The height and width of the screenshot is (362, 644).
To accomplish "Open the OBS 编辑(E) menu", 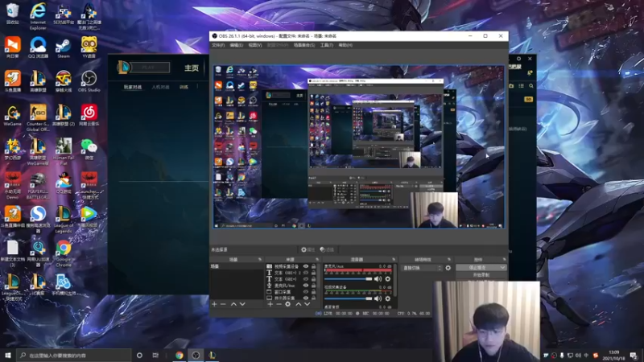I will click(236, 45).
